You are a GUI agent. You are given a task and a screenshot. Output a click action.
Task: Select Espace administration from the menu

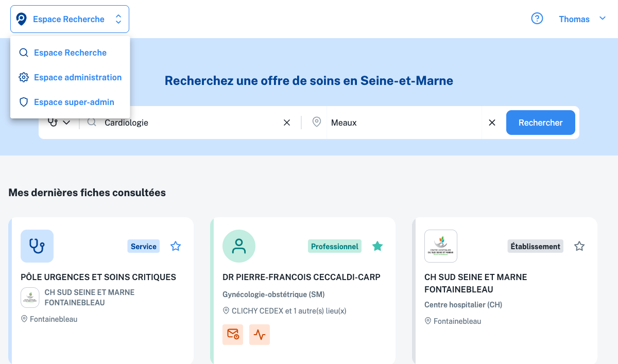pyautogui.click(x=77, y=77)
